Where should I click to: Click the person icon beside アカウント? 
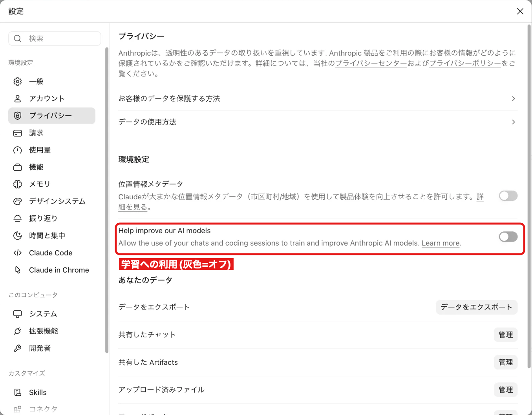pyautogui.click(x=18, y=98)
